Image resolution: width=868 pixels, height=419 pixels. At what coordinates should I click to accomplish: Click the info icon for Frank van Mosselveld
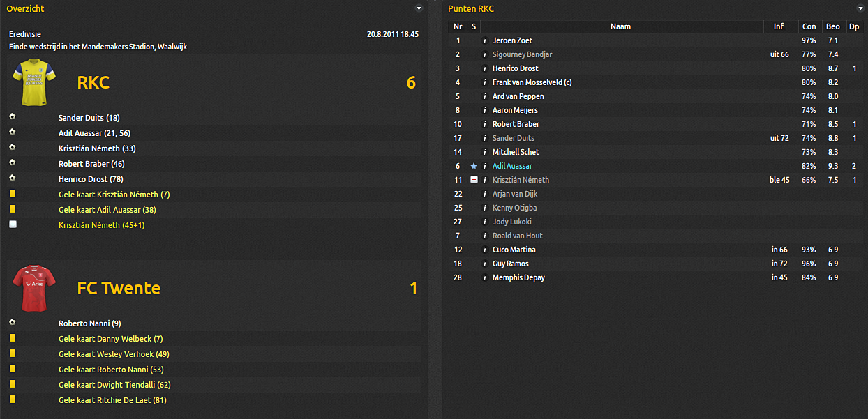click(485, 82)
